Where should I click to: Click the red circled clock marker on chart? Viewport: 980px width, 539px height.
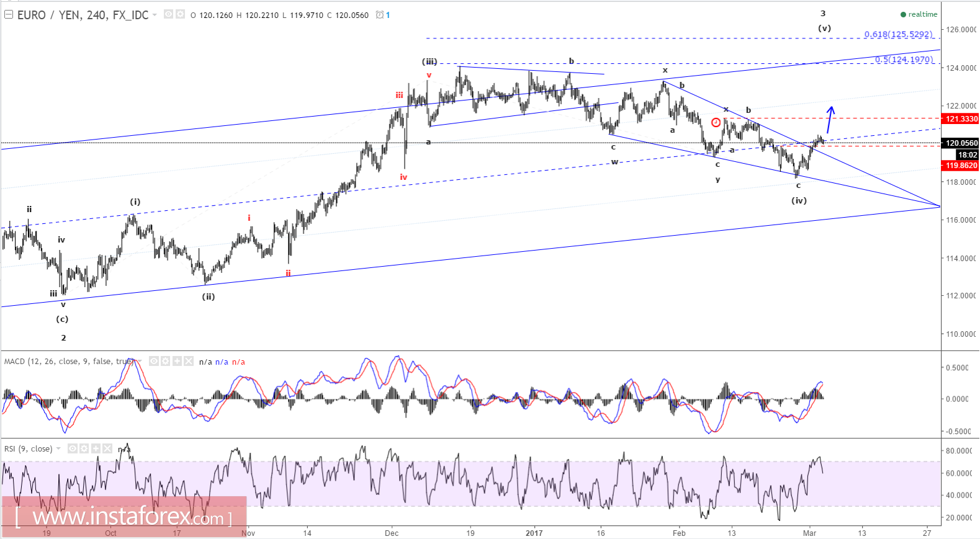[716, 122]
